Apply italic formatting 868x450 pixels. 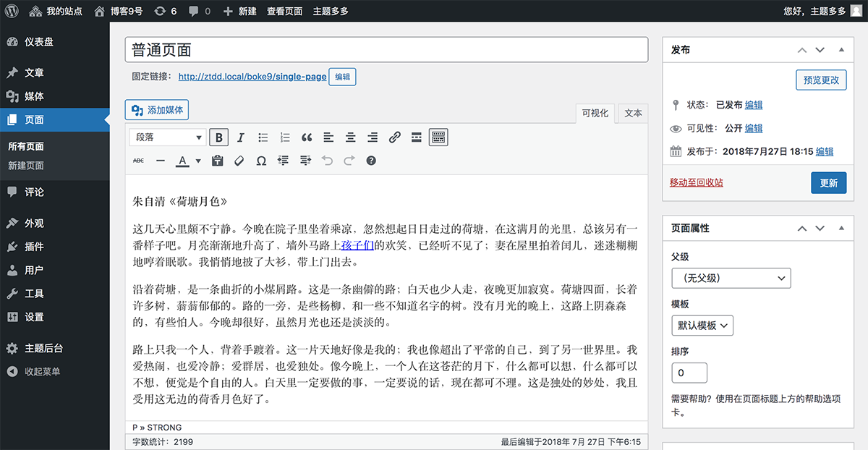(241, 137)
